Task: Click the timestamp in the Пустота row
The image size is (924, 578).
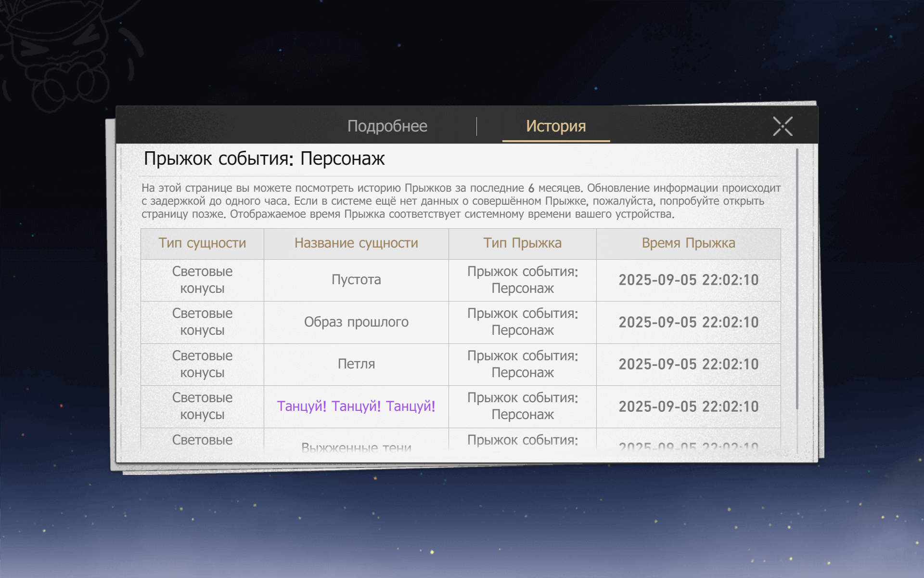Action: pos(688,280)
